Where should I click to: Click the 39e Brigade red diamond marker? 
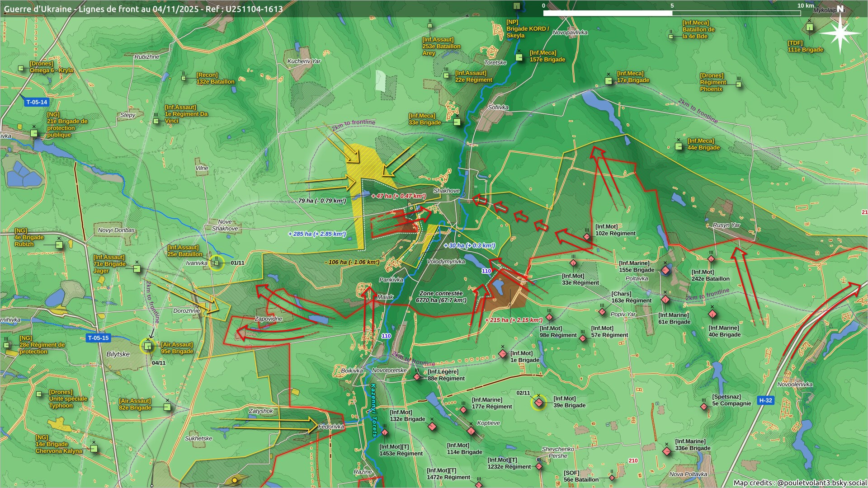click(538, 402)
